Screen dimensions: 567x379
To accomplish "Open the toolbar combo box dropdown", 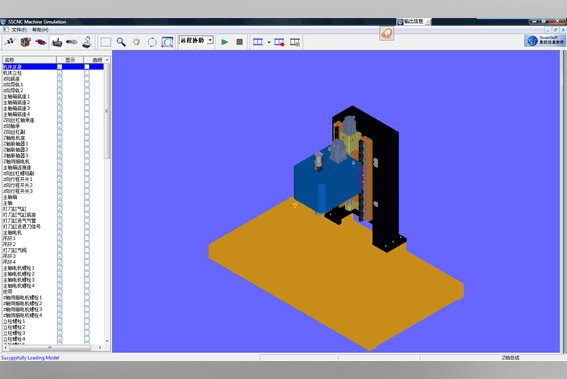I will pos(210,40).
